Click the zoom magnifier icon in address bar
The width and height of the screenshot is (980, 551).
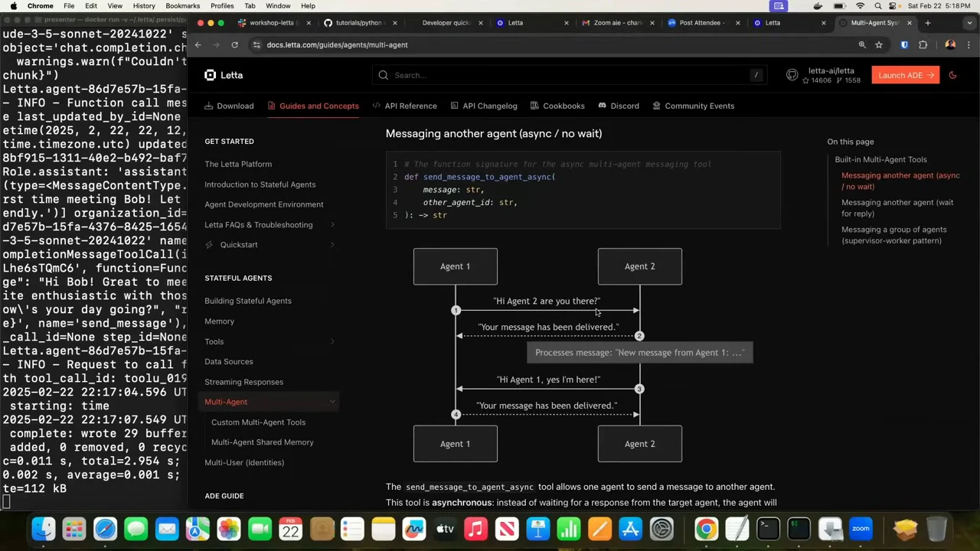click(862, 44)
